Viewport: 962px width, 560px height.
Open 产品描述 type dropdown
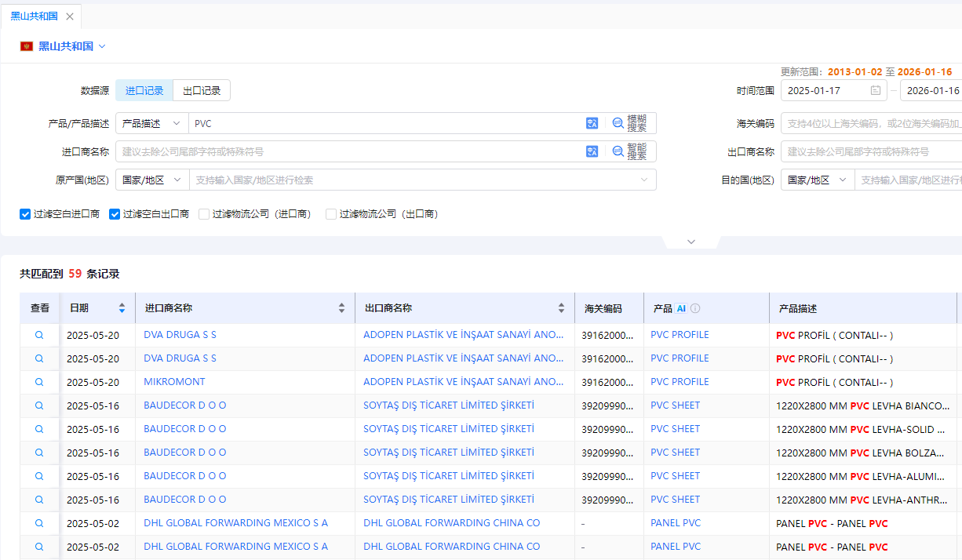point(151,123)
